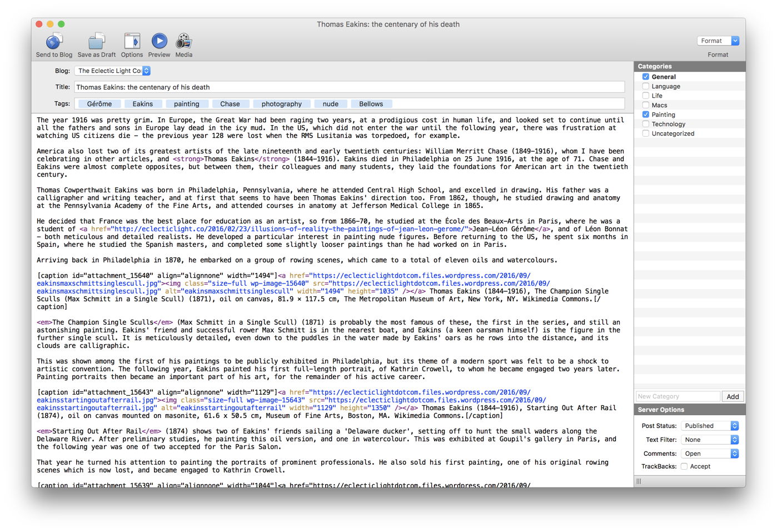Select the Gérôme tag token
This screenshot has width=777, height=532.
click(x=99, y=104)
